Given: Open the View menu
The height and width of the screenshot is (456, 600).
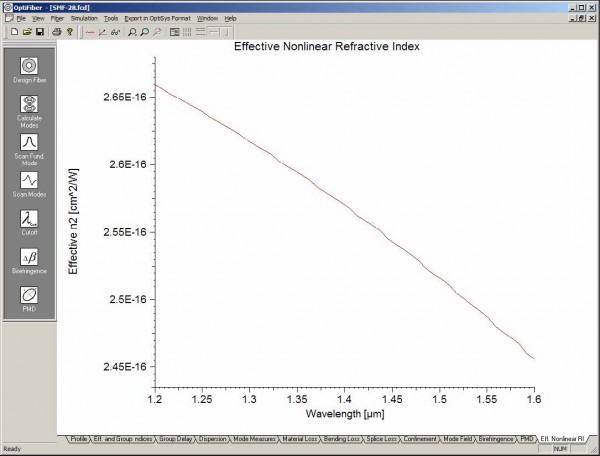Looking at the screenshot, I should point(38,18).
